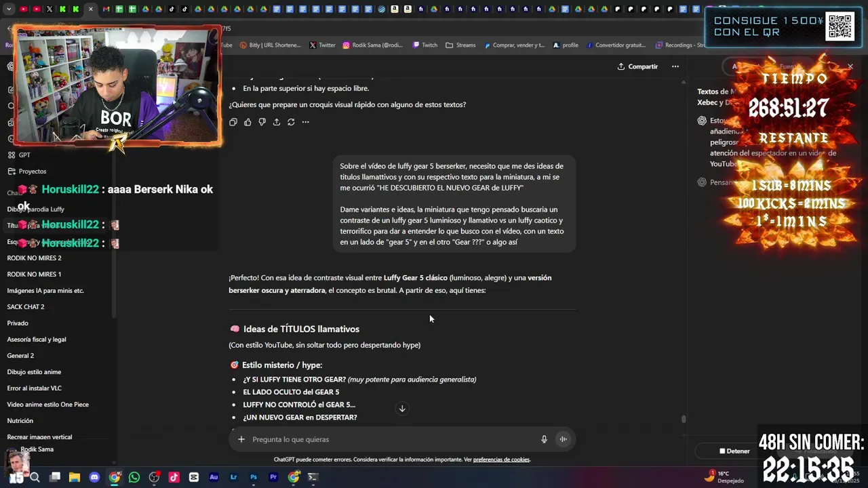The image size is (868, 488).
Task: Open the 'Error al instalar VLC' chat
Action: coord(34,388)
